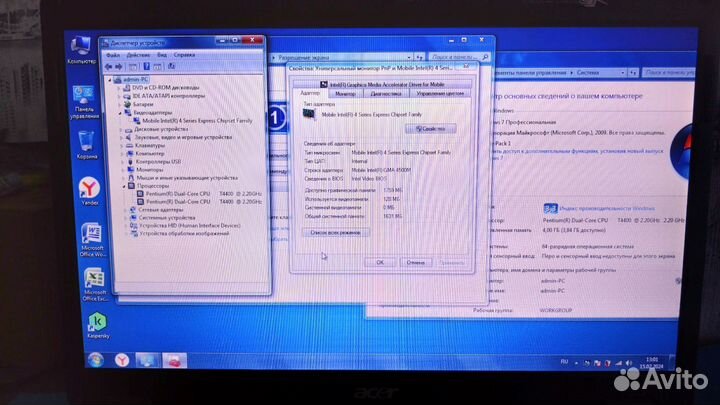Switch to the Адаптер tab
Screen dimensions: 720x405
coord(310,93)
